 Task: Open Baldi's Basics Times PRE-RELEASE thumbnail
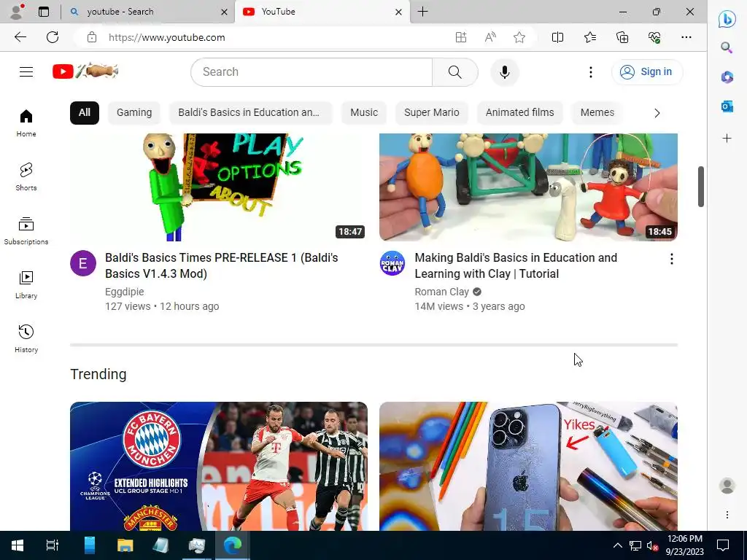point(219,187)
